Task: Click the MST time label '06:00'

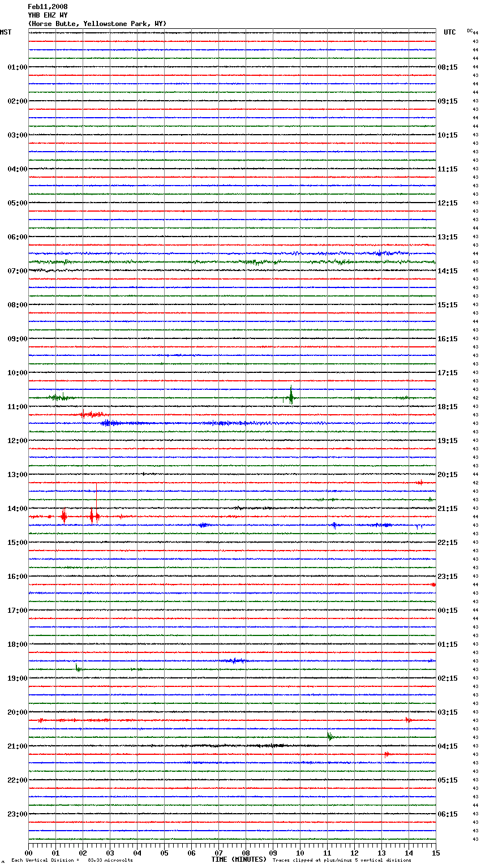Action: click(x=18, y=237)
